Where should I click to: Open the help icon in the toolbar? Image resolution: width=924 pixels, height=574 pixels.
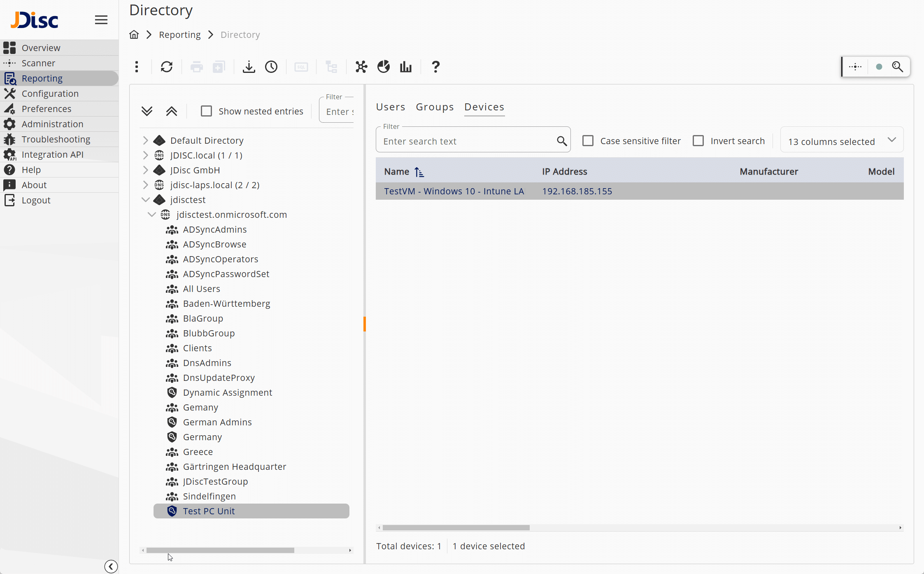(x=435, y=67)
